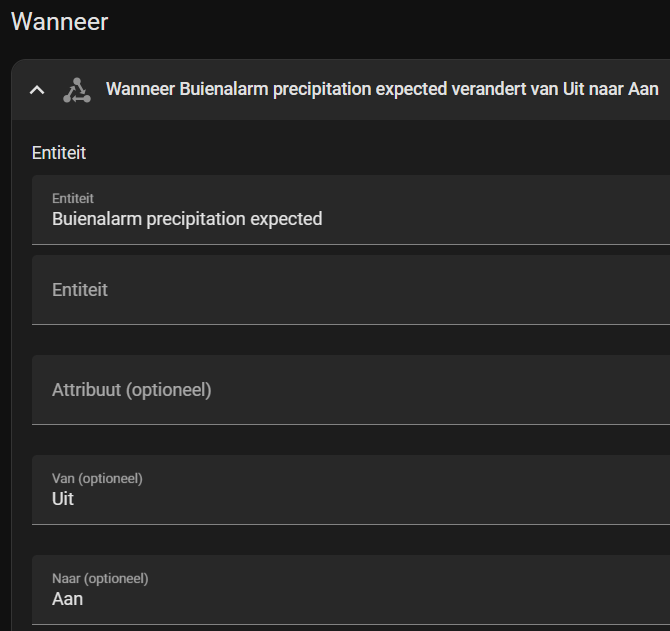Click the 'Wanneer' section heading
This screenshot has height=631, width=670.
(x=59, y=21)
